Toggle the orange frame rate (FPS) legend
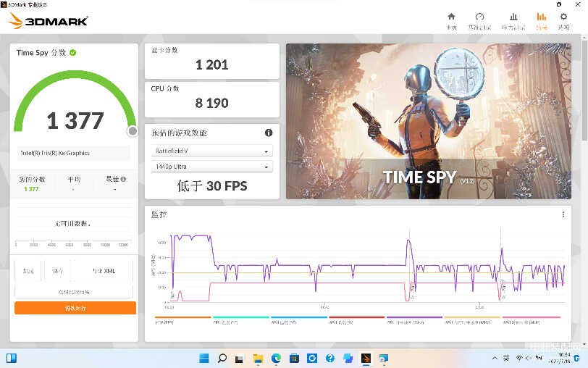The height and width of the screenshot is (368, 588). tap(183, 320)
